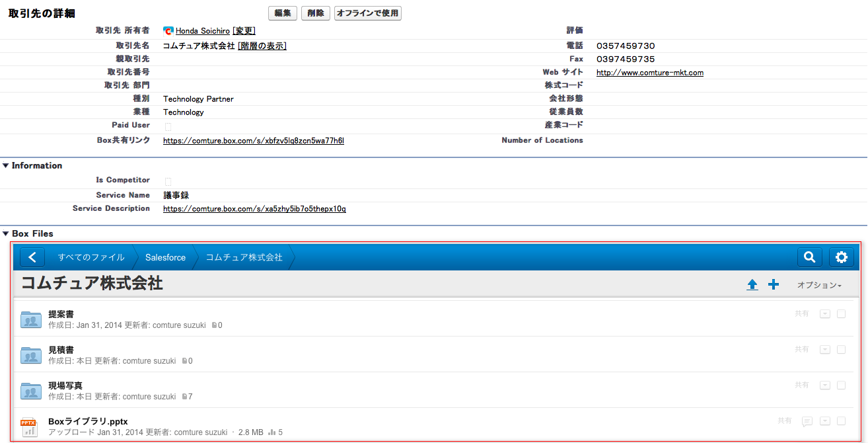868x443 pixels.
Task: Go to the Salesforce breadcrumb
Action: pyautogui.click(x=165, y=257)
